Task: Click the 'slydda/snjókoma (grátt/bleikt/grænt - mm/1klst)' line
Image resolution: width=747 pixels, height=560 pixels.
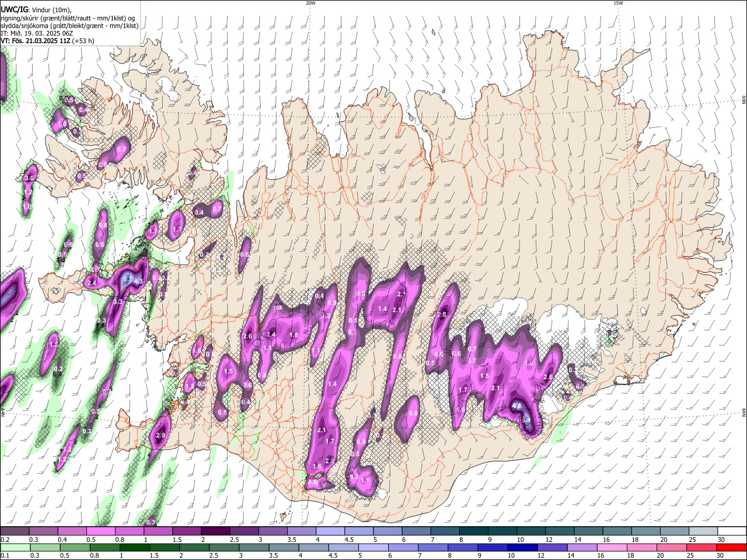Action: tap(69, 26)
